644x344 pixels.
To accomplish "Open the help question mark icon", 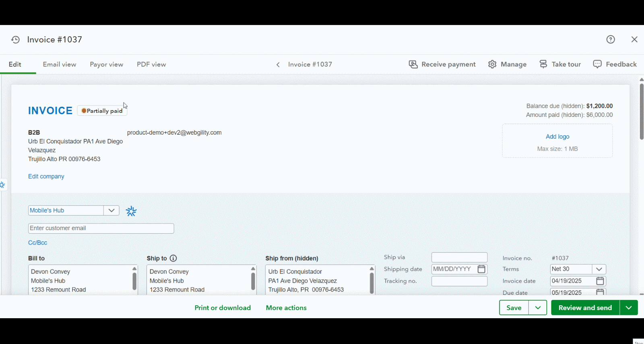I will tap(611, 39).
